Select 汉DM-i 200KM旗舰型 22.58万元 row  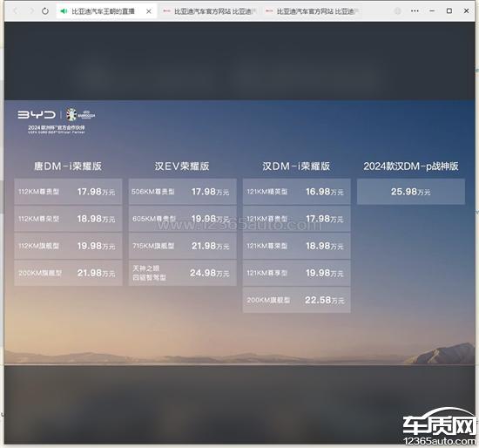[x=297, y=300]
